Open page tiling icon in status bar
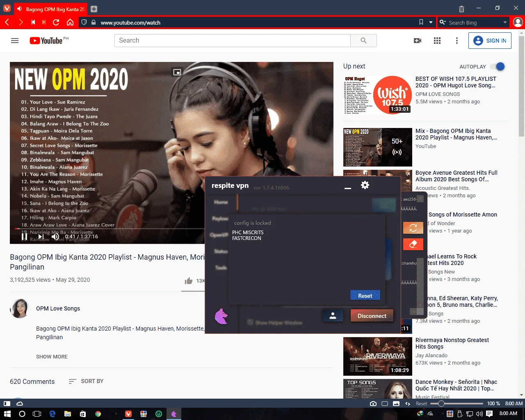 (385, 404)
